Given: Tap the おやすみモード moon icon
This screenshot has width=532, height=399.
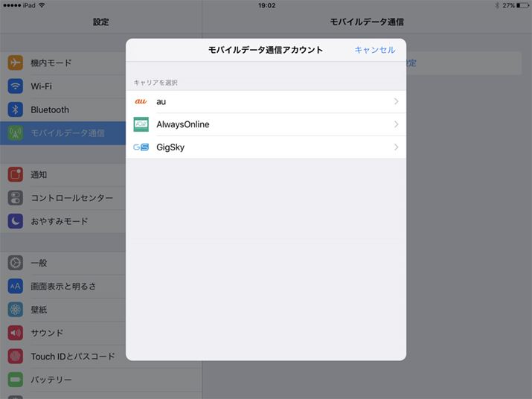Looking at the screenshot, I should 16,221.
